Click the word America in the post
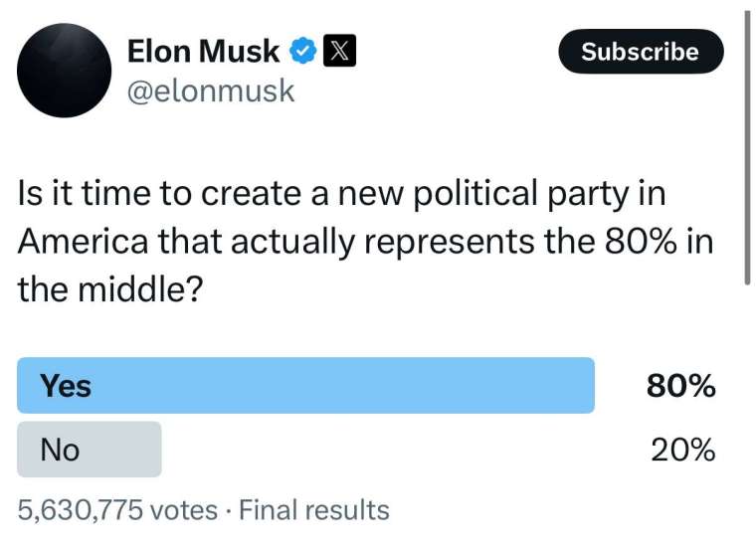 tap(83, 241)
